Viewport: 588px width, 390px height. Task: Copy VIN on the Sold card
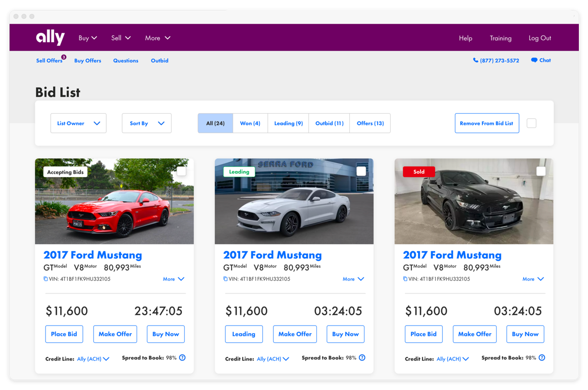coord(405,279)
